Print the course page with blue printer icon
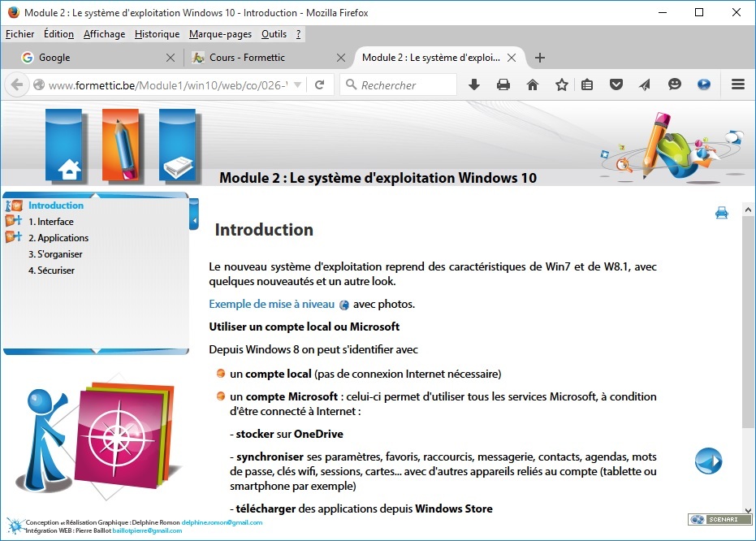The image size is (756, 541). 721,213
